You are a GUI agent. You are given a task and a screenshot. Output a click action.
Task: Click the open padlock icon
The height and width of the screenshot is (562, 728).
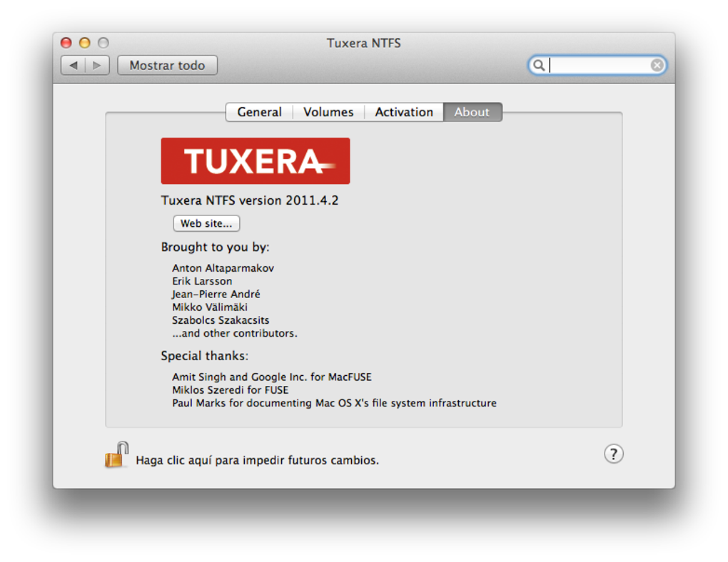click(116, 455)
